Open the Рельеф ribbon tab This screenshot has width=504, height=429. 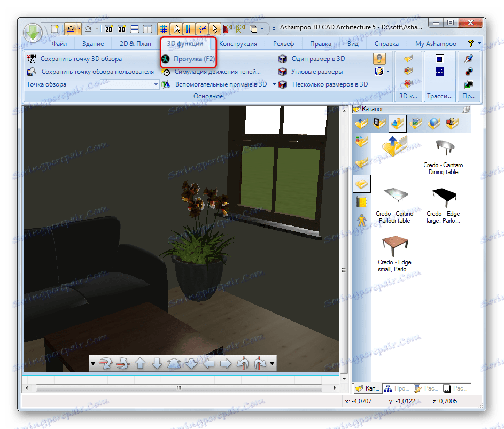(284, 43)
